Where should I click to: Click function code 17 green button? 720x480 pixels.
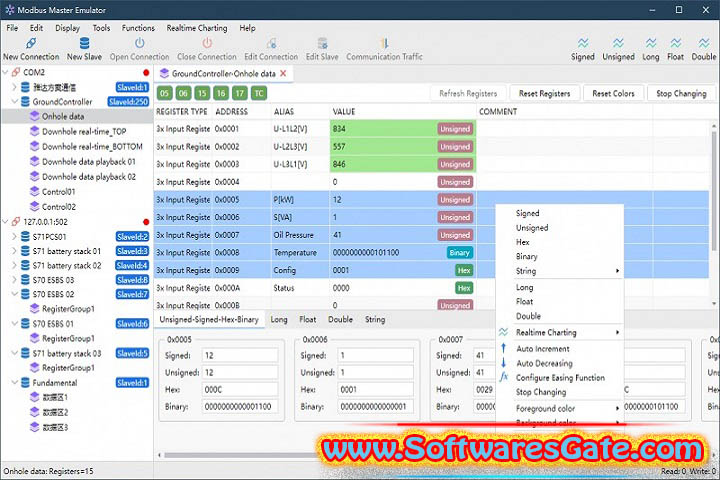[x=240, y=93]
